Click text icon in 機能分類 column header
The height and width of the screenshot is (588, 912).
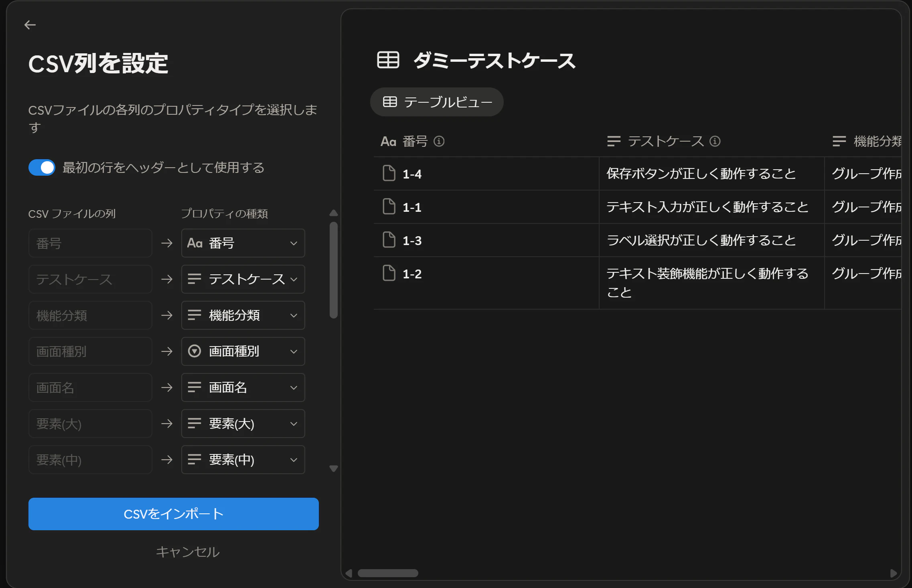point(839,141)
